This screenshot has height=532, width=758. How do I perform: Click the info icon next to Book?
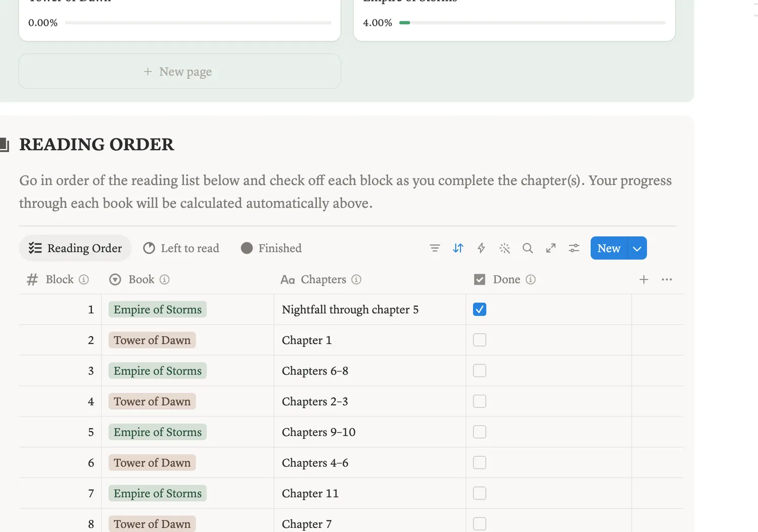(x=164, y=279)
